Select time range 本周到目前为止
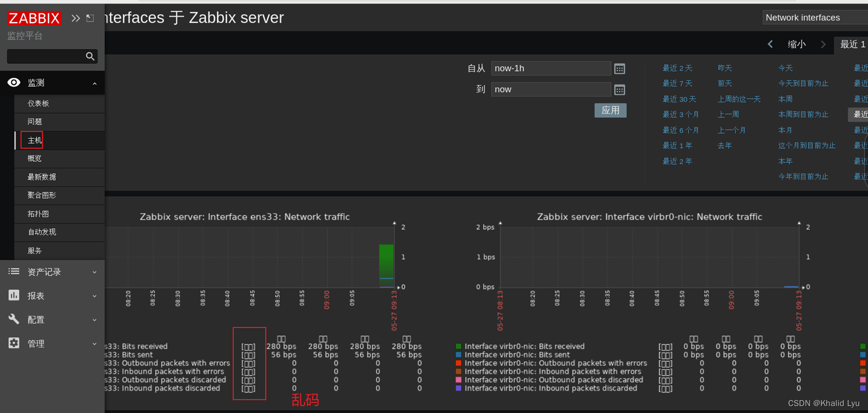Image resolution: width=868 pixels, height=413 pixels. (x=803, y=115)
